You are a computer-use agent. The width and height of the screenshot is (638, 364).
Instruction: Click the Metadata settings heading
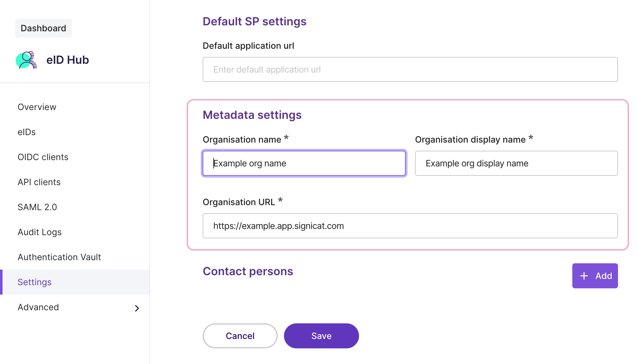click(x=252, y=115)
